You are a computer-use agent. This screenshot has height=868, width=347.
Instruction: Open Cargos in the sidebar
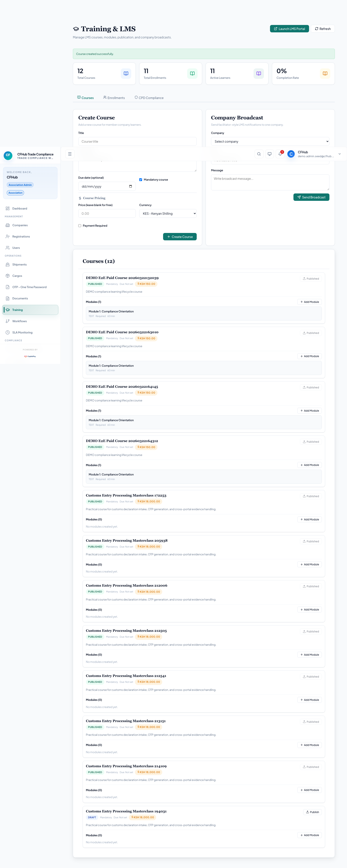coord(17,276)
